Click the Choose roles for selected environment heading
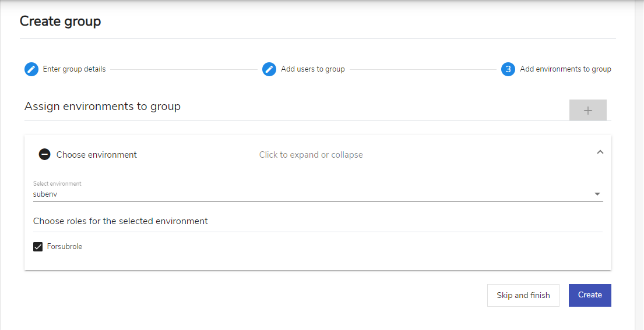The height and width of the screenshot is (330, 644). coord(120,221)
